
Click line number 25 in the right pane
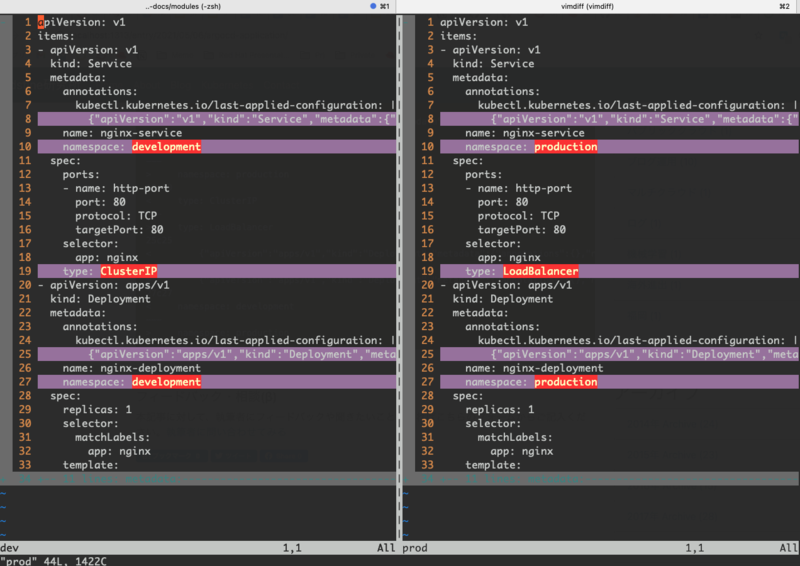[x=427, y=354]
